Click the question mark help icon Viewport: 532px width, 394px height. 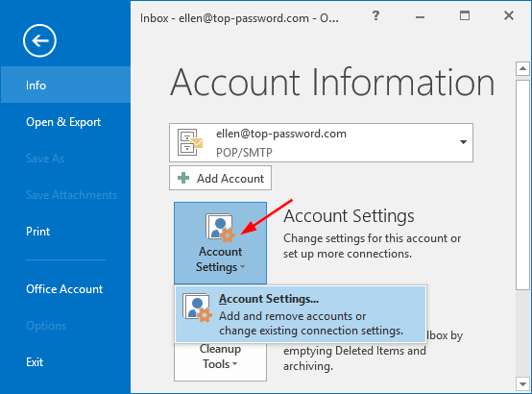375,15
